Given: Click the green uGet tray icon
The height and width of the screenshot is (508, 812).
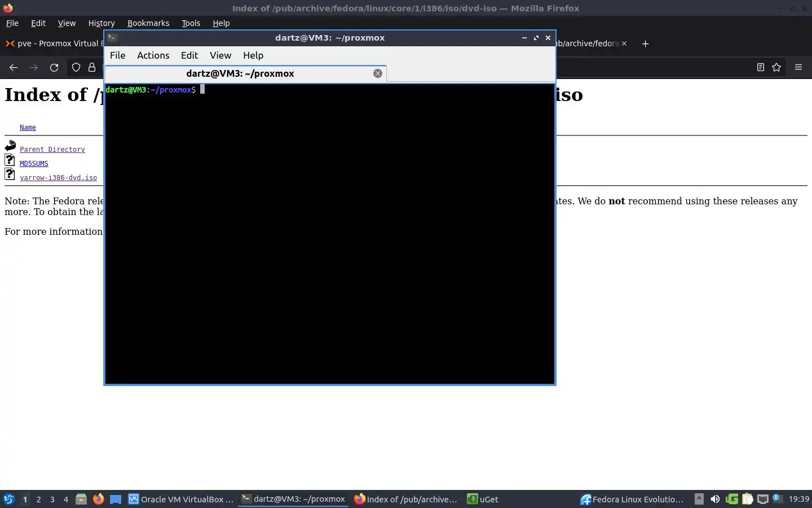Looking at the screenshot, I should point(731,499).
